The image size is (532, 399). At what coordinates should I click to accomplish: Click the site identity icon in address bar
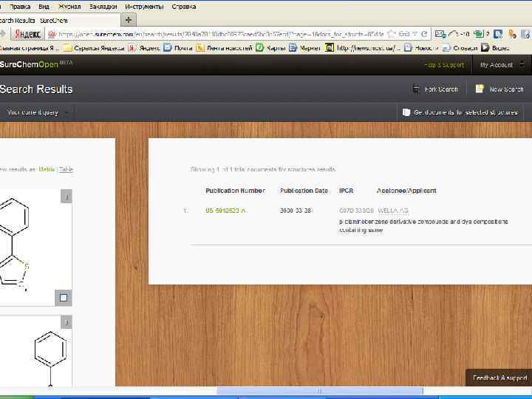pos(52,34)
